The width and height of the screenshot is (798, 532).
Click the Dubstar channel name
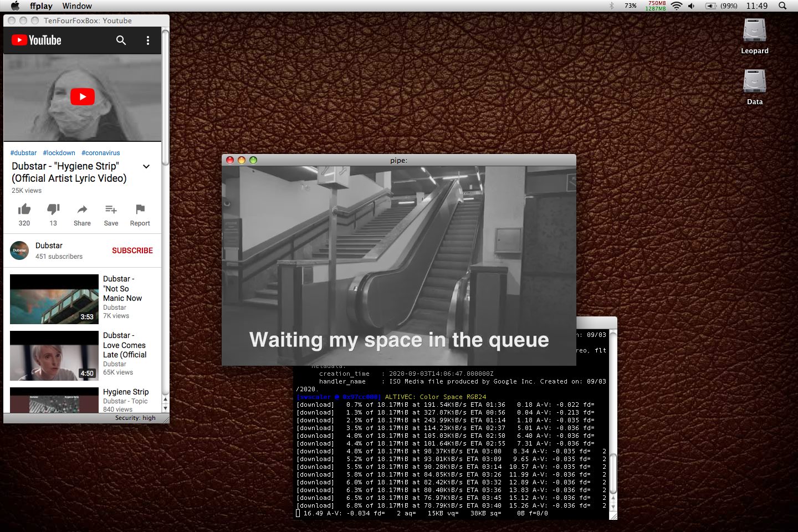49,245
